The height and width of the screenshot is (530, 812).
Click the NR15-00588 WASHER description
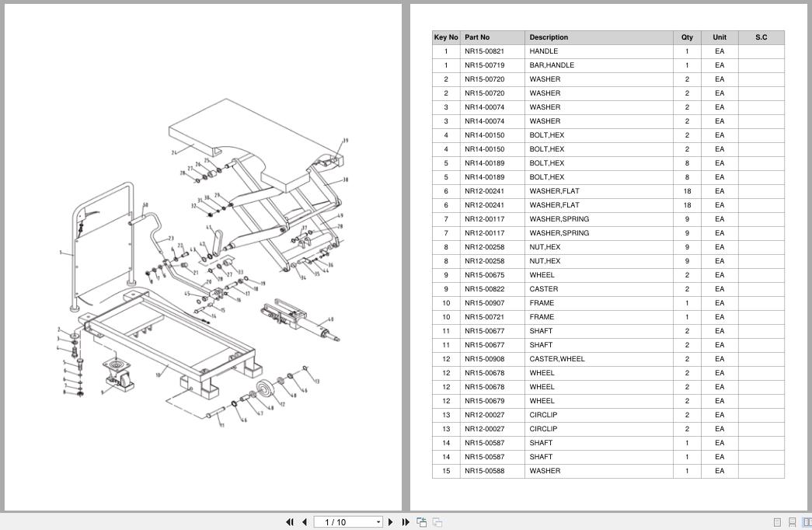point(545,471)
